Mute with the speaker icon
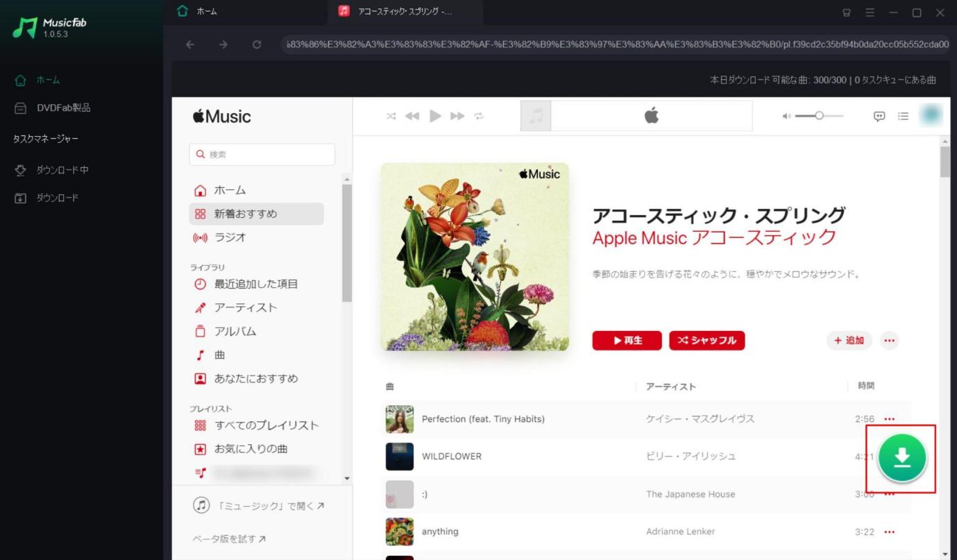 coord(786,116)
